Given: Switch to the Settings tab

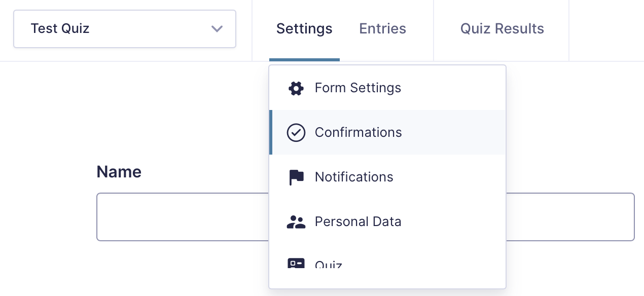Looking at the screenshot, I should point(304,29).
